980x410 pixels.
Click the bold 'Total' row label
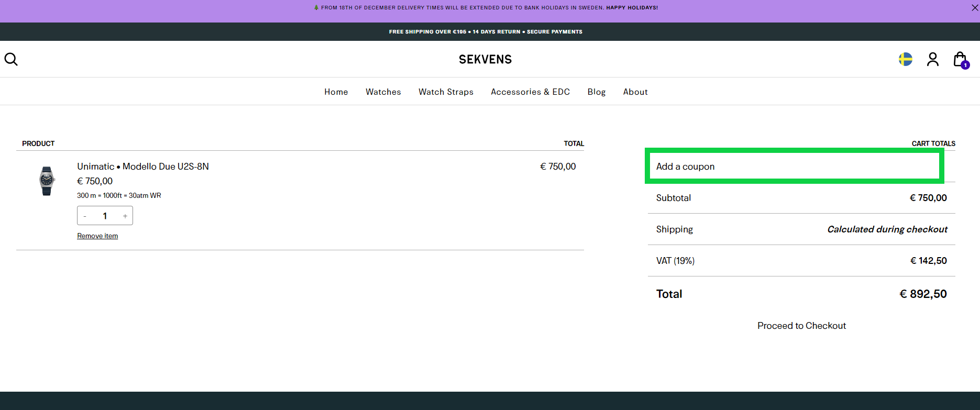tap(669, 294)
